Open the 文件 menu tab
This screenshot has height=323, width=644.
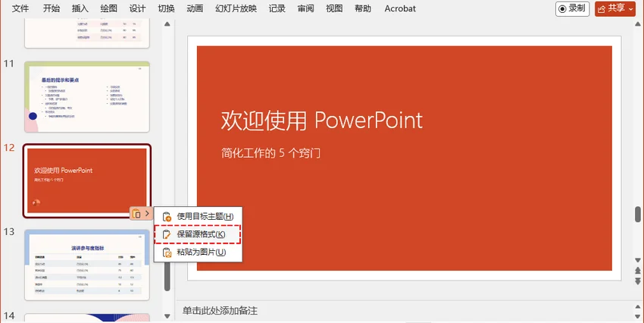[x=20, y=8]
